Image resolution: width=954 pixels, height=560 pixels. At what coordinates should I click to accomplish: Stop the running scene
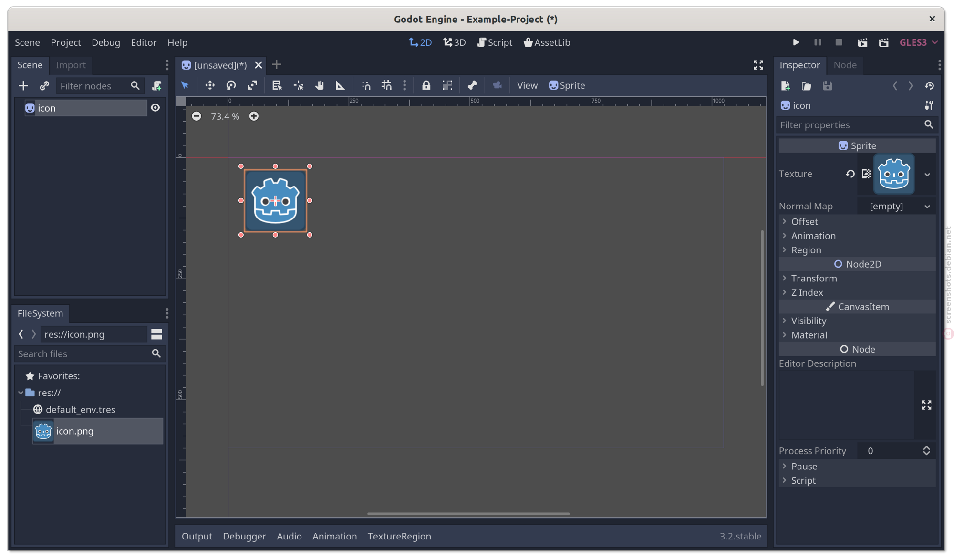[839, 42]
